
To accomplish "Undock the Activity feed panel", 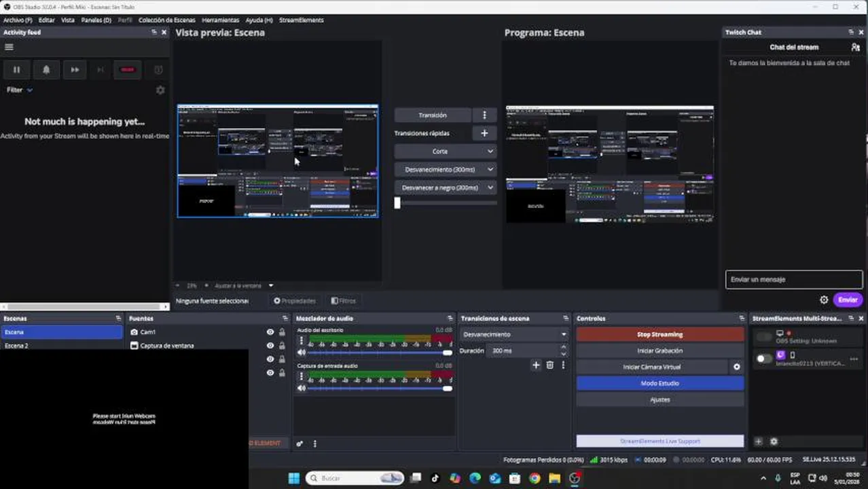I will point(154,32).
